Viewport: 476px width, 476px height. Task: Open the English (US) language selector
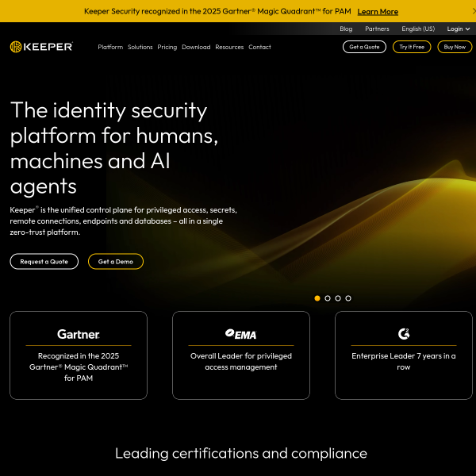tap(418, 29)
